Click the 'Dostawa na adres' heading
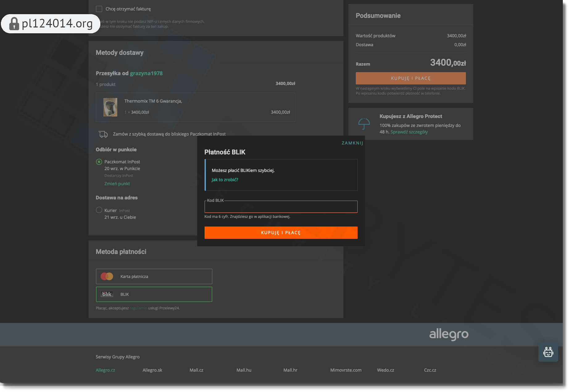569x392 pixels. click(x=117, y=198)
